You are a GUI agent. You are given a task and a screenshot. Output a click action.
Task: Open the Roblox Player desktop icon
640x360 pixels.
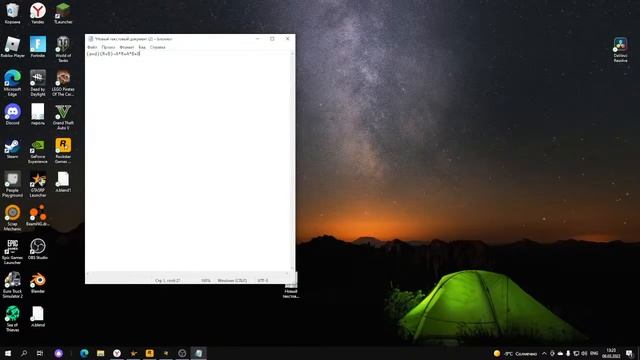coord(12,47)
